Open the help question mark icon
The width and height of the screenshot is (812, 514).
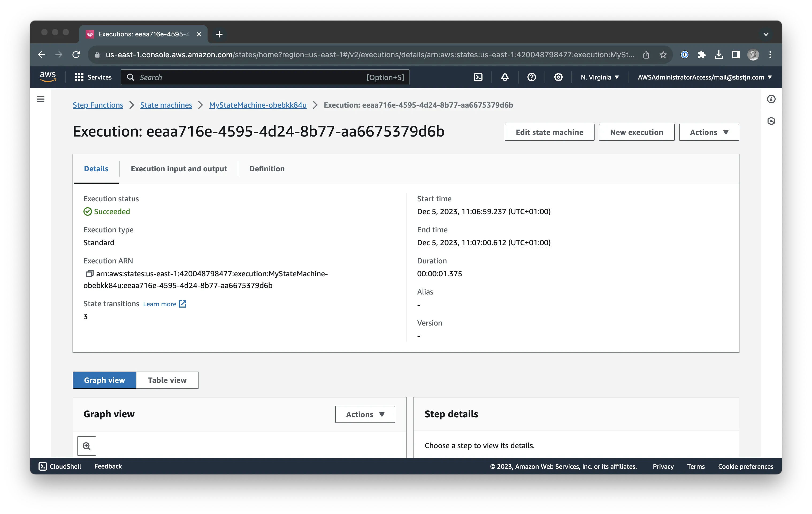pos(531,77)
